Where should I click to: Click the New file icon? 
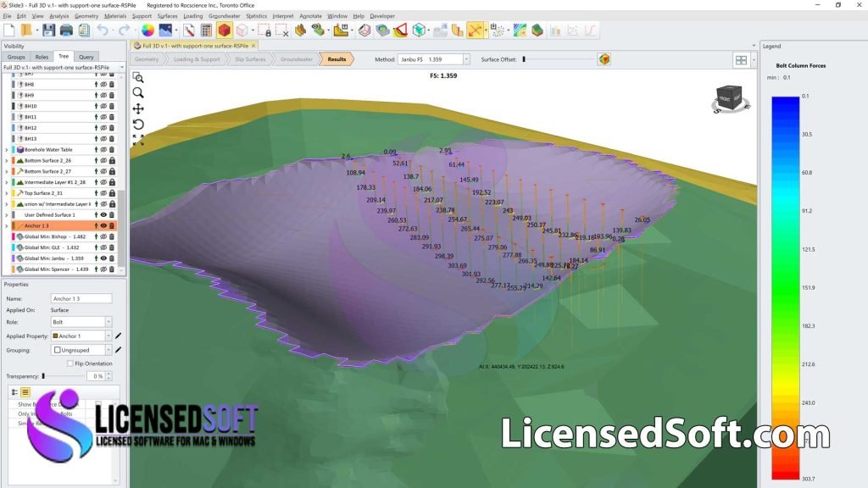[8, 30]
